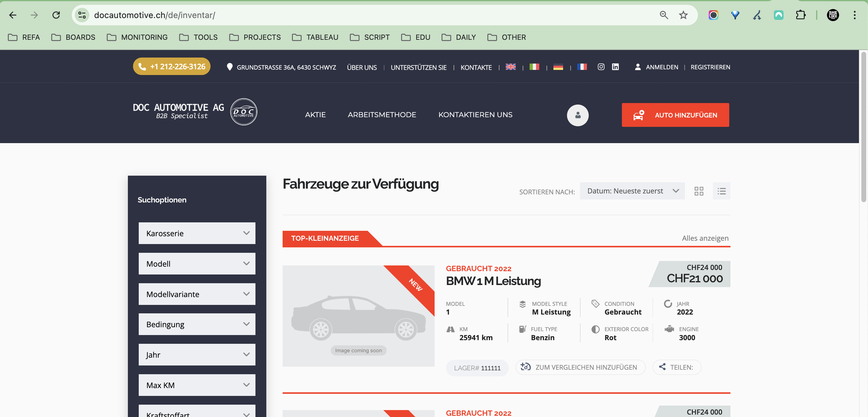Image resolution: width=868 pixels, height=417 pixels.
Task: Expand the Bedingung dropdown
Action: (197, 324)
